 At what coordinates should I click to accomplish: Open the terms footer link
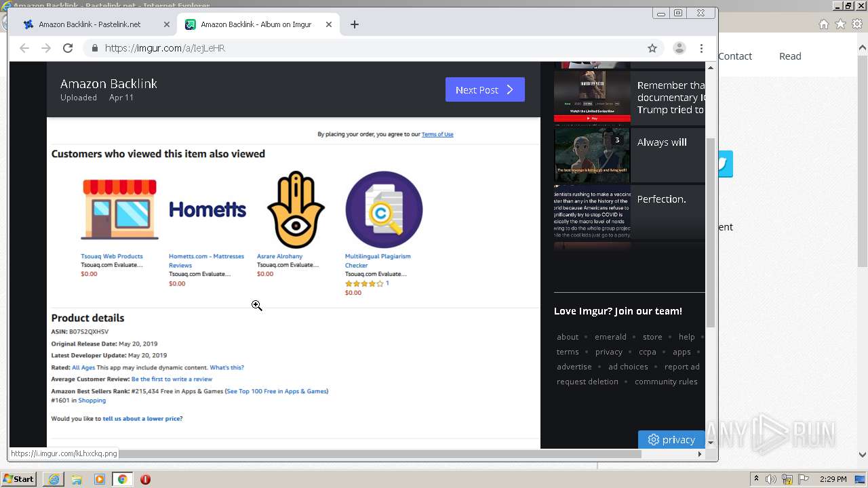(568, 352)
